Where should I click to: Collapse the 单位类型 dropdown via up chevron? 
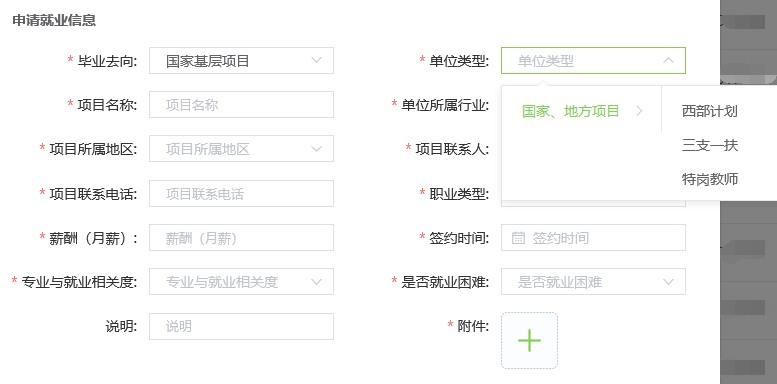[668, 60]
